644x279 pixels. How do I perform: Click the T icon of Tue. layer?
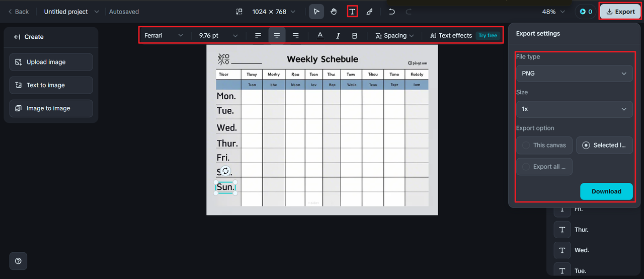coord(562,270)
